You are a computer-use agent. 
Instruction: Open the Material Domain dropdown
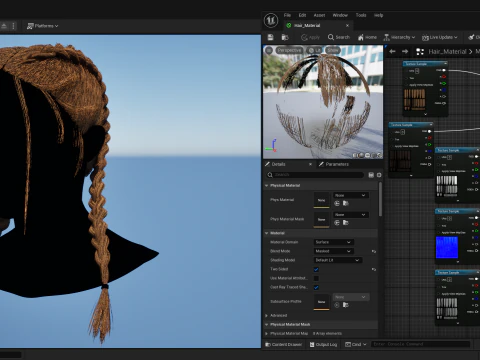[334, 242]
